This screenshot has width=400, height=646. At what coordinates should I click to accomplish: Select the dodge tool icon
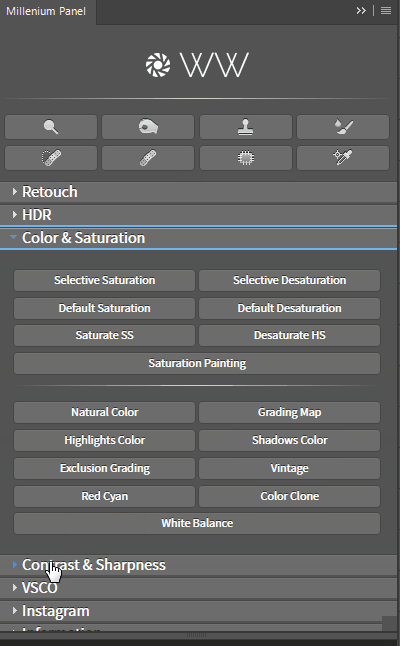[148, 127]
